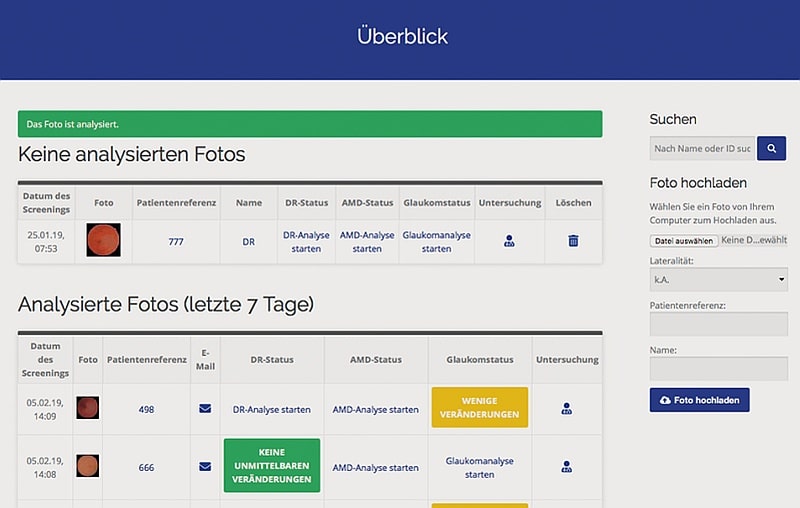
Task: Open the fundus photo thumbnail for patient 498
Action: click(x=88, y=409)
